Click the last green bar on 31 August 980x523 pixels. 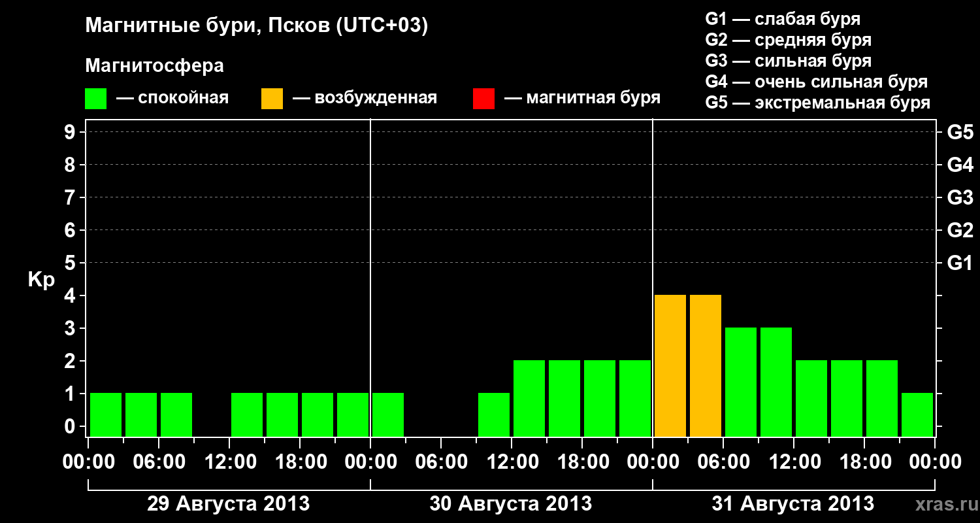[x=917, y=414]
